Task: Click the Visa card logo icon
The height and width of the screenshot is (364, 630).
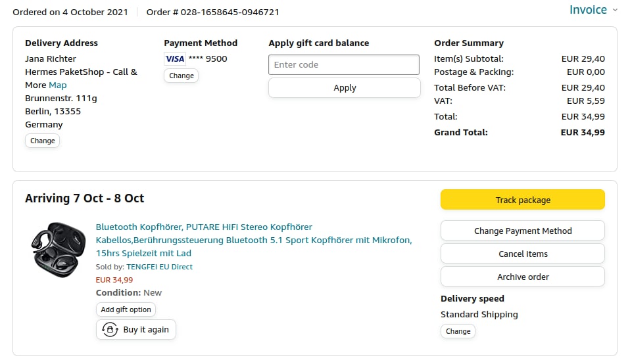Action: click(x=175, y=59)
